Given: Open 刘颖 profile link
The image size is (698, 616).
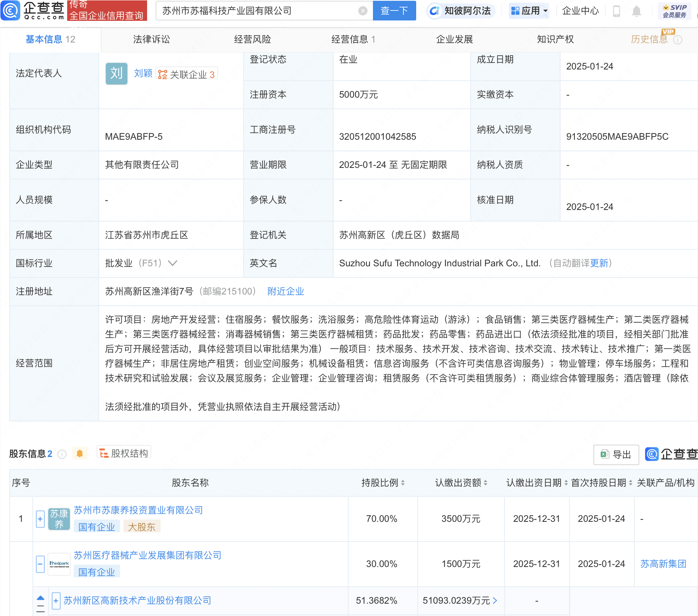Looking at the screenshot, I should click(143, 73).
